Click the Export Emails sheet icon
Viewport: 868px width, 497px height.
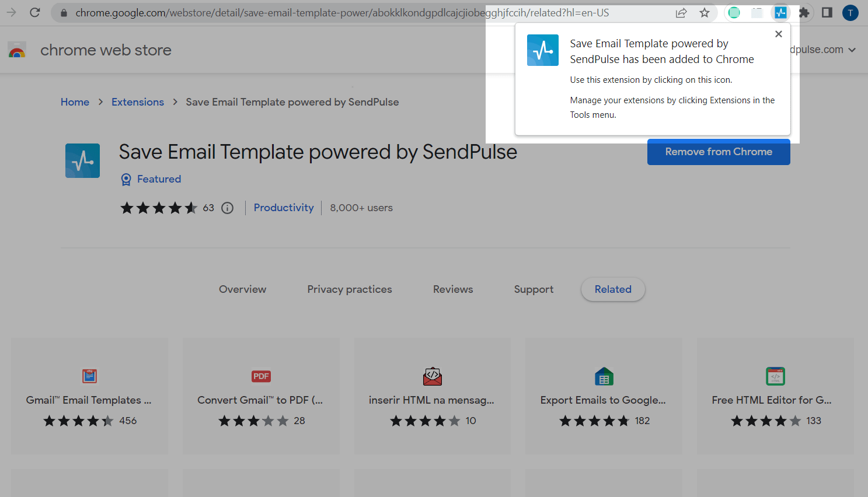604,376
